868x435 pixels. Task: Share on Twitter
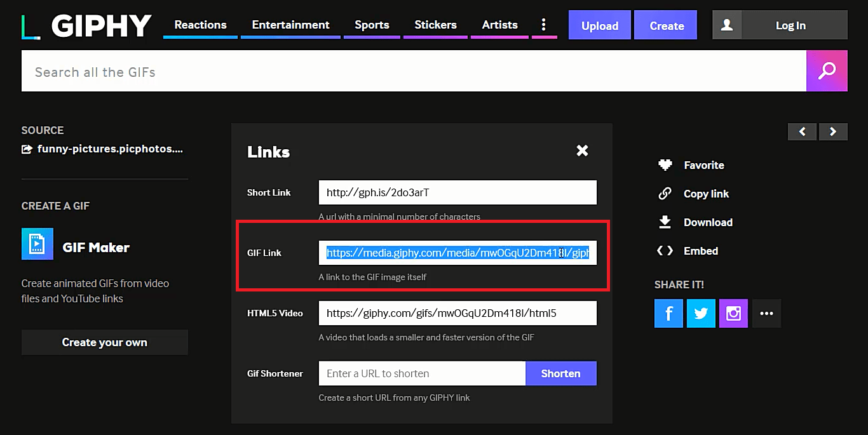(701, 313)
